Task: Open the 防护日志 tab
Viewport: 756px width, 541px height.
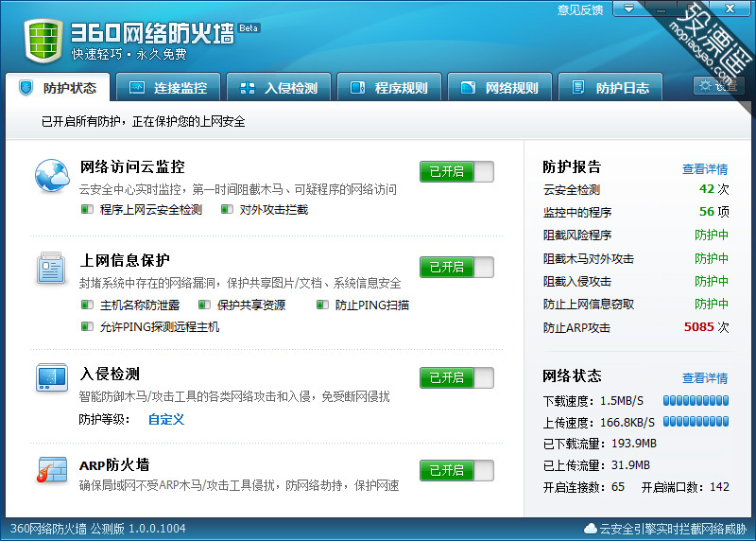Action: 610,87
